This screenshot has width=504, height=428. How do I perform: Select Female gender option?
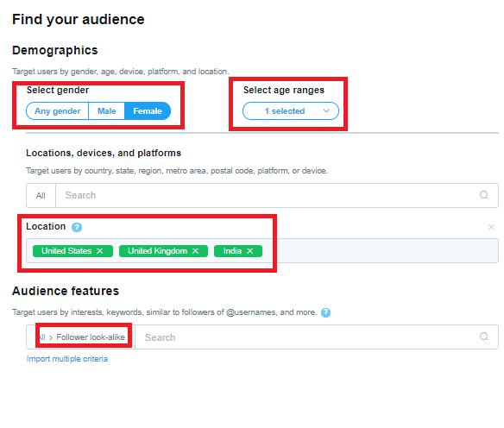[x=148, y=111]
